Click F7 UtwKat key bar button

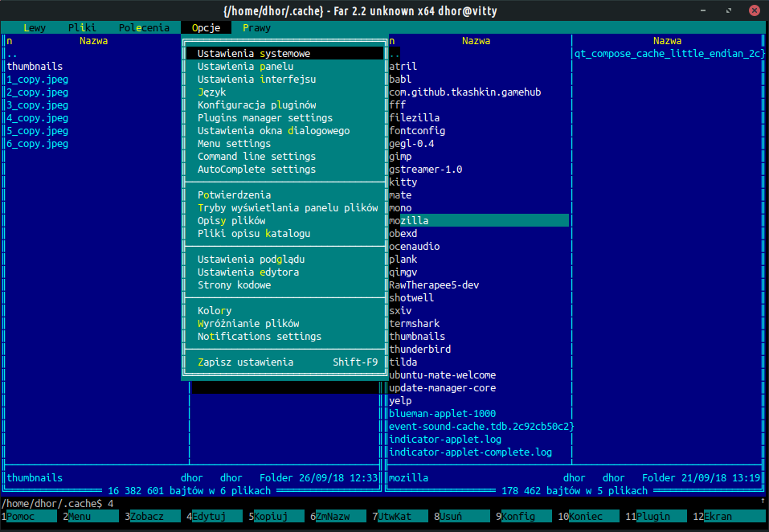click(x=399, y=516)
